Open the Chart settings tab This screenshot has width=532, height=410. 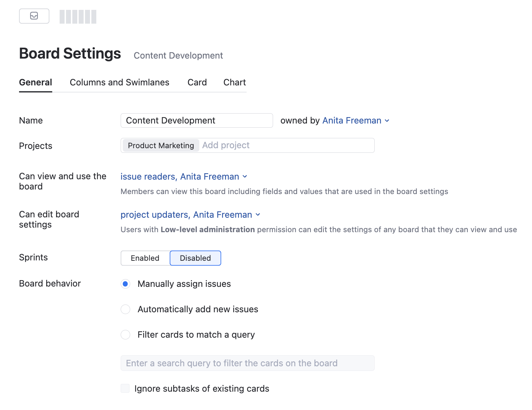[235, 82]
